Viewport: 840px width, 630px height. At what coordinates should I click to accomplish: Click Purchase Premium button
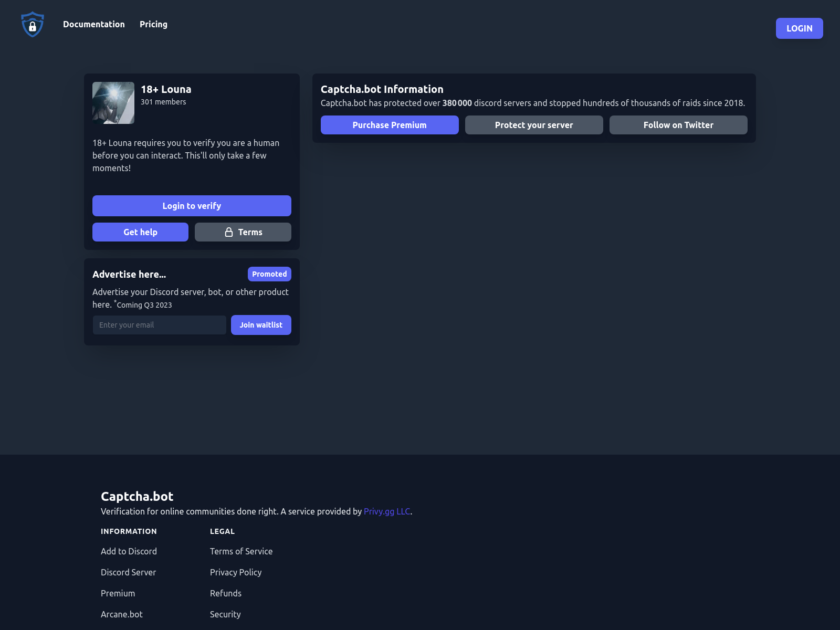[x=390, y=125]
